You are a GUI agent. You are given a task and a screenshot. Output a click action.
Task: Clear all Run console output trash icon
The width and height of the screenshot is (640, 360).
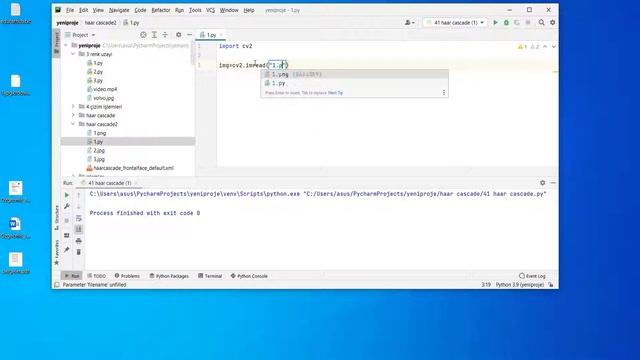pos(79,252)
